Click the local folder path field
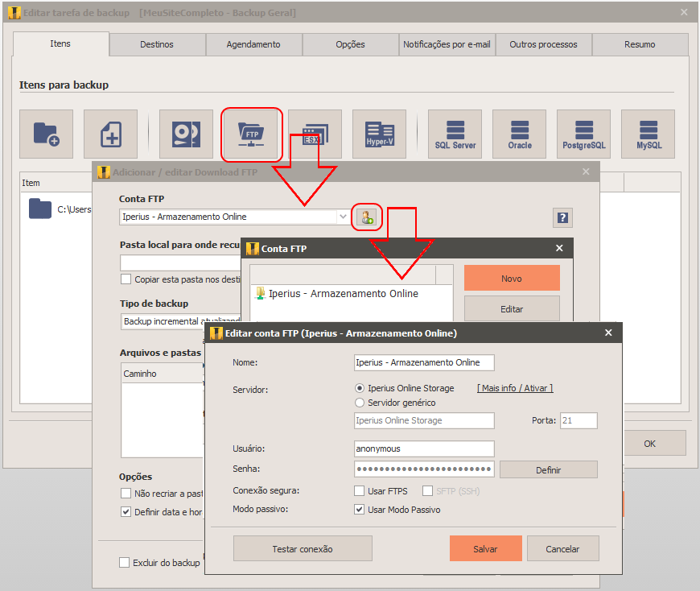Screen dimensions: 700x591 180,262
